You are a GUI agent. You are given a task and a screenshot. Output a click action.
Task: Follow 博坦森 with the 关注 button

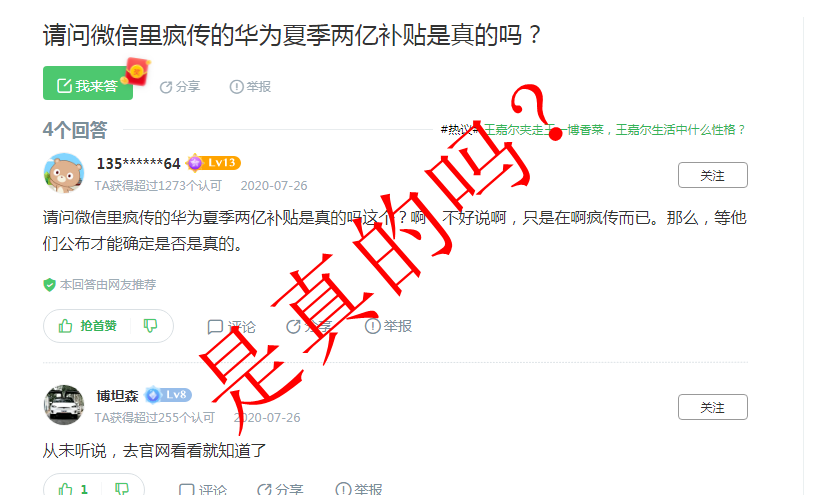(712, 407)
